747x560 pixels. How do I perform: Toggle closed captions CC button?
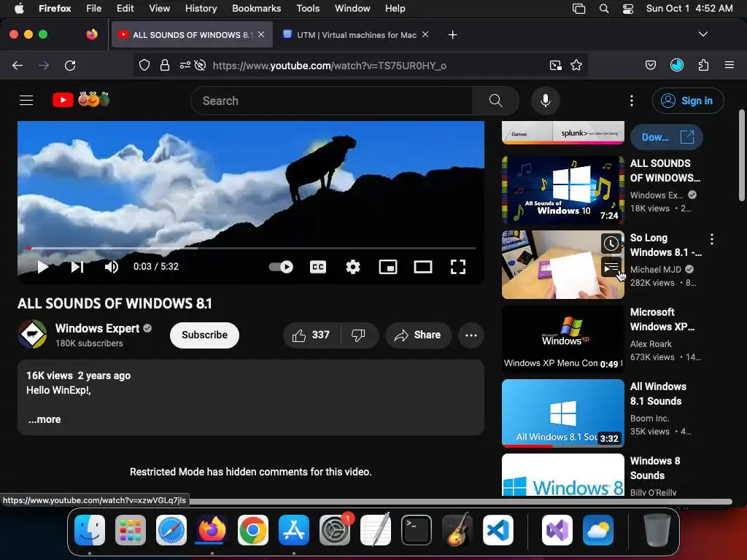[x=318, y=267]
